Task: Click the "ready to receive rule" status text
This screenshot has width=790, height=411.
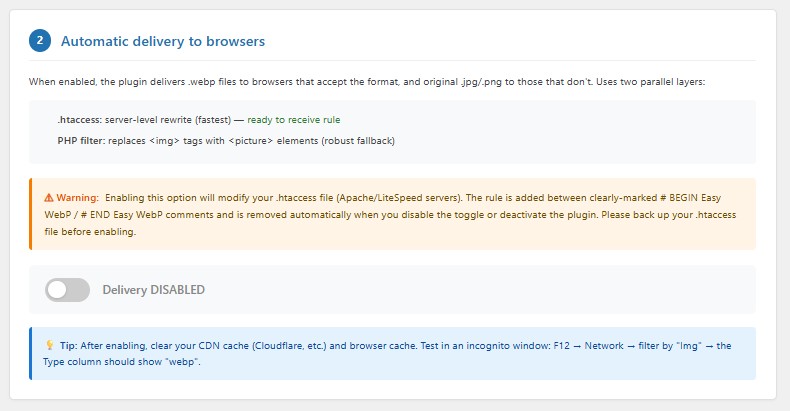Action: (294, 120)
